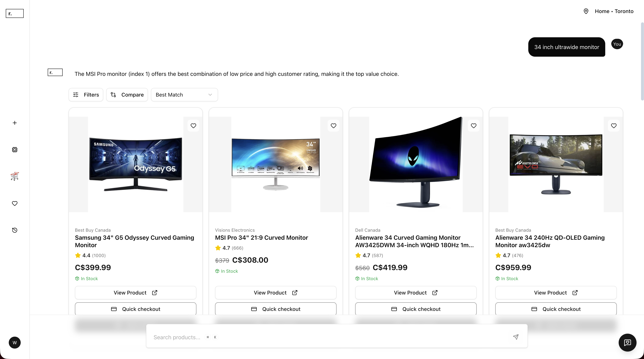The height and width of the screenshot is (359, 644).
Task: View the MSI Pro 34 product page
Action: 275,292
